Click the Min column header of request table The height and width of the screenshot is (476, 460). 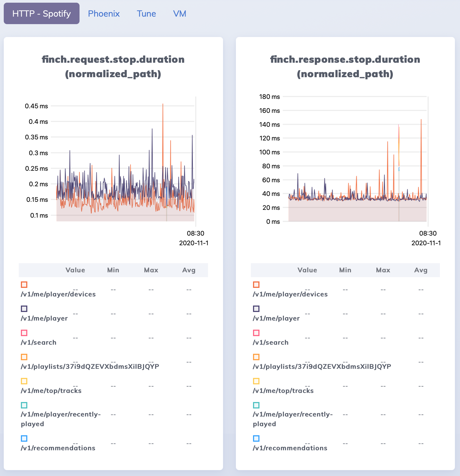tap(113, 270)
